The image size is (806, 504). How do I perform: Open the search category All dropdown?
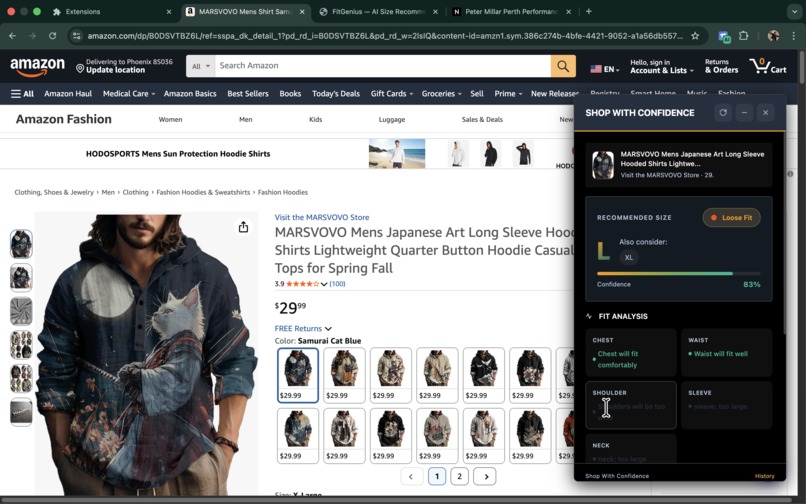click(x=200, y=66)
